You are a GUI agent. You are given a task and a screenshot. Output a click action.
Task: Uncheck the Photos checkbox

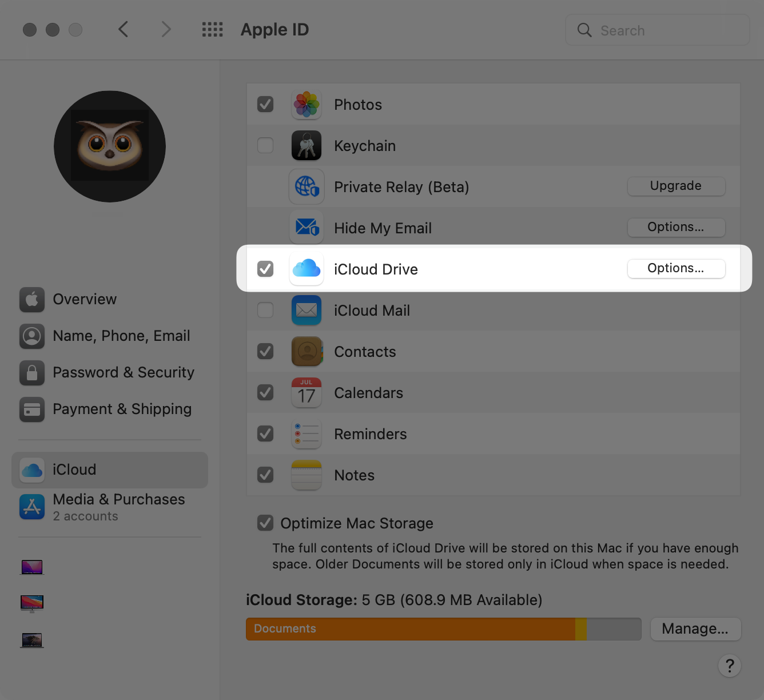click(265, 104)
